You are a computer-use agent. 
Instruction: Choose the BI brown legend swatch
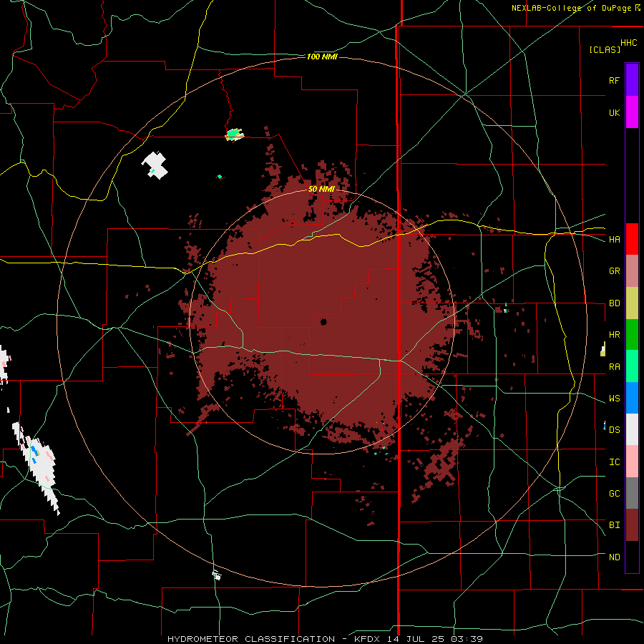tap(632, 525)
